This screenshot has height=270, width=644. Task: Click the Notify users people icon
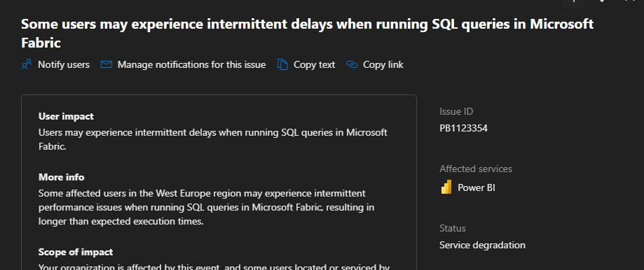click(27, 65)
